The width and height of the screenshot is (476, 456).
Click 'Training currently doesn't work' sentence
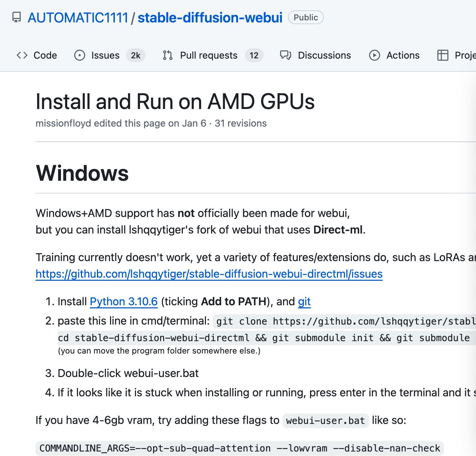(256, 257)
